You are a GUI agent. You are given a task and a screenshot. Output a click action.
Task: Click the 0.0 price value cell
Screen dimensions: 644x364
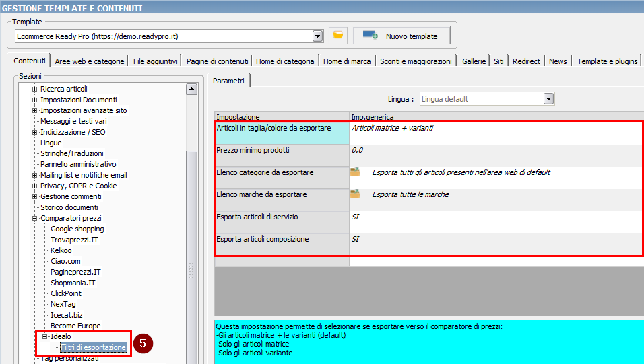[x=496, y=155]
